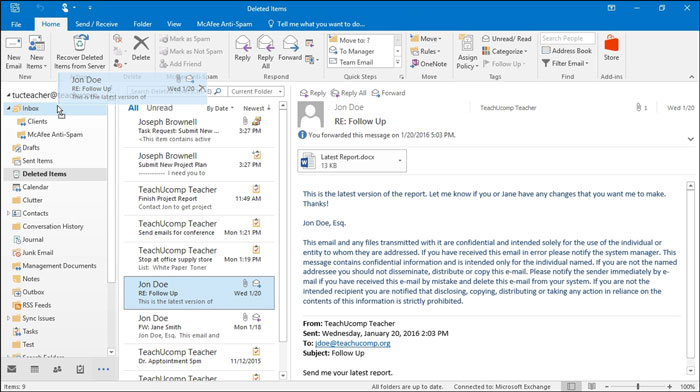The height and width of the screenshot is (392, 700).
Task: Filter message list to Unread
Action: click(x=159, y=108)
